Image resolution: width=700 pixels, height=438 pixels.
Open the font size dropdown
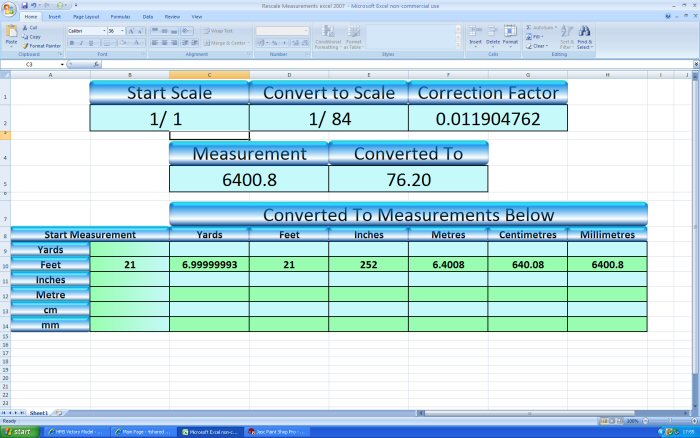122,31
